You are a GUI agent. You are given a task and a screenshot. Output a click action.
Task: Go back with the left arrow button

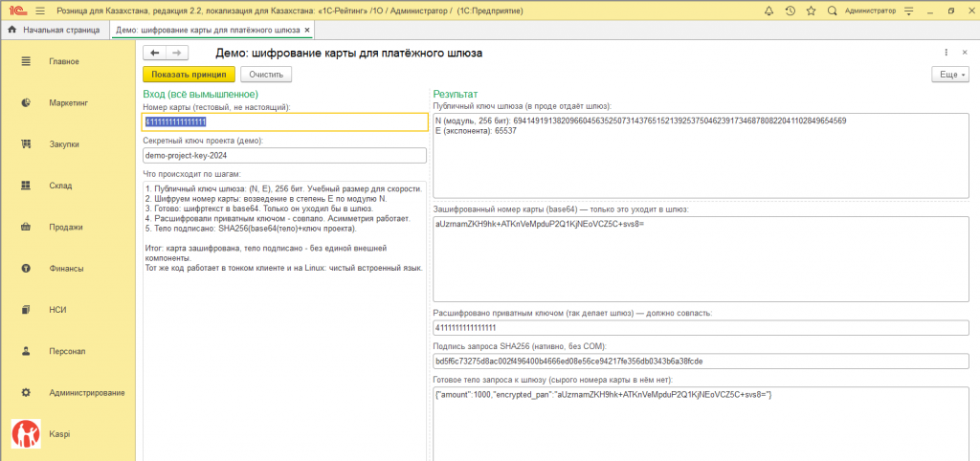tap(155, 54)
